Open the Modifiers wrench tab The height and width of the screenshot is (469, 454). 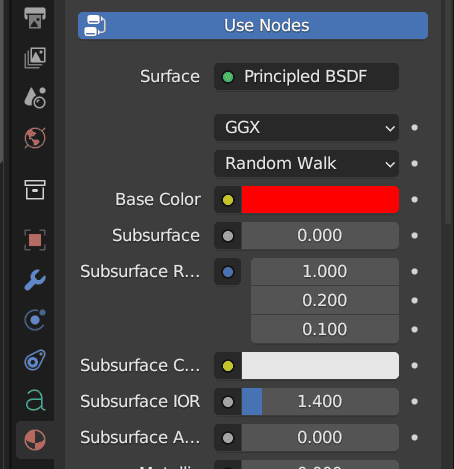[x=35, y=280]
